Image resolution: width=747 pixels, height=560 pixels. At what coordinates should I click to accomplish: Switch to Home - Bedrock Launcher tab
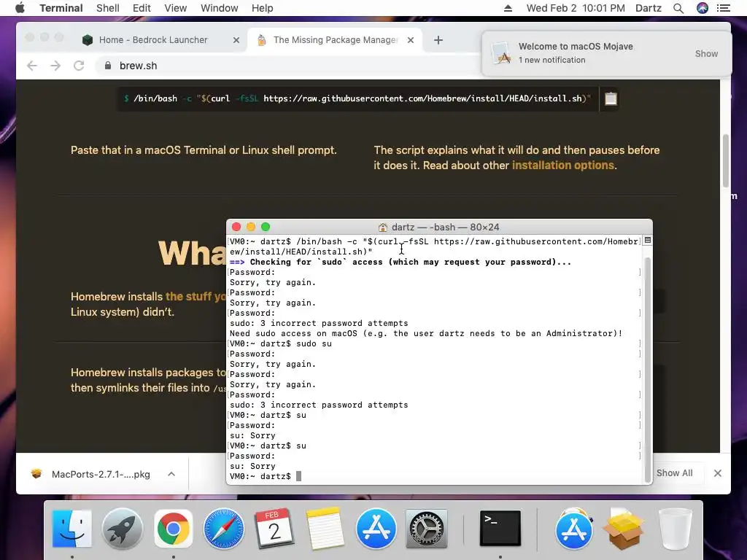152,40
